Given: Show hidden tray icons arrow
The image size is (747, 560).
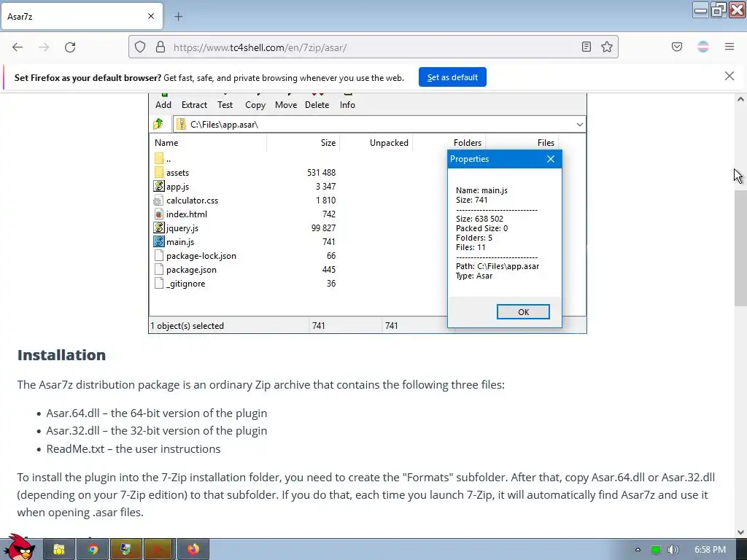Looking at the screenshot, I should (x=638, y=550).
